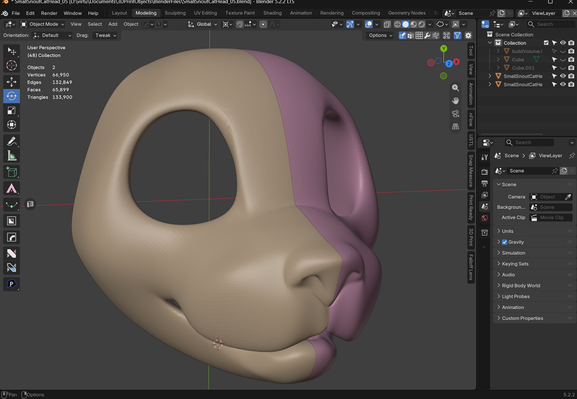Open the World properties tab icon
The width and height of the screenshot is (577, 399).
click(484, 218)
